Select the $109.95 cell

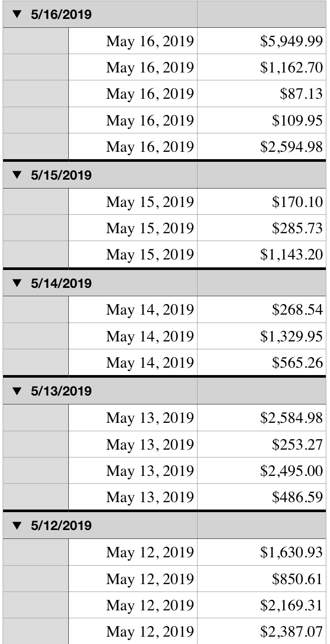click(x=262, y=121)
